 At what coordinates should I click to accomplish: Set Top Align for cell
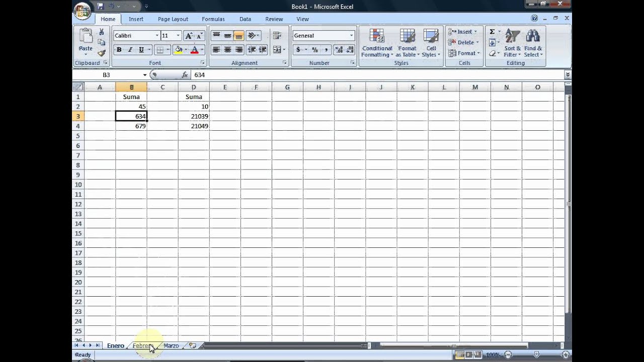pyautogui.click(x=216, y=36)
